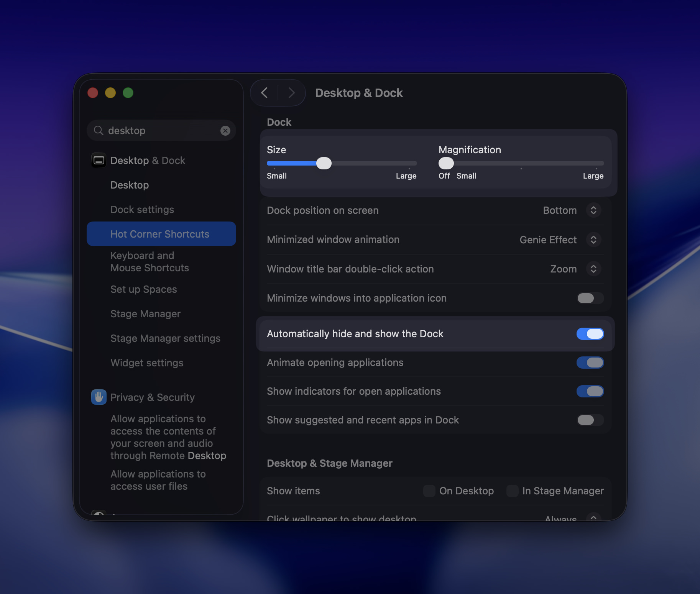700x594 pixels.
Task: Click the search magnifier icon
Action: click(x=99, y=130)
